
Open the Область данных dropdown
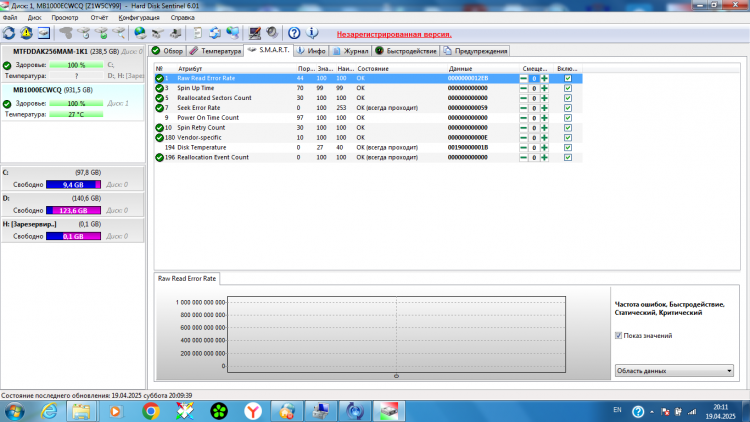click(674, 371)
